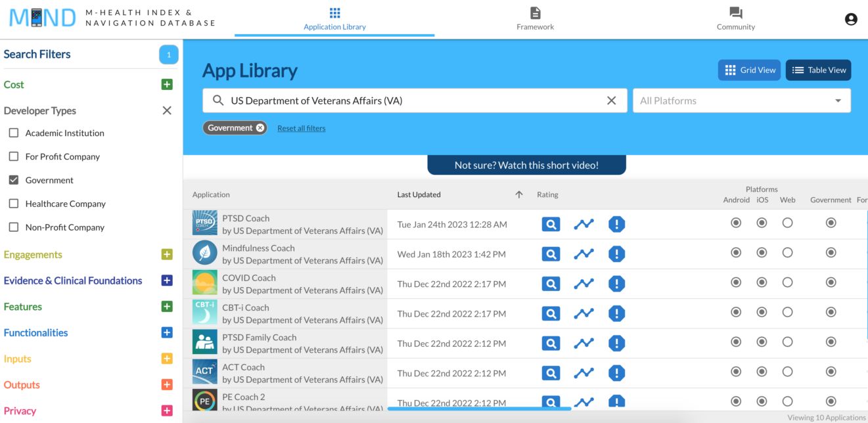Check the Academic Institution checkbox
Screen dimensions: 868x423
click(x=14, y=133)
